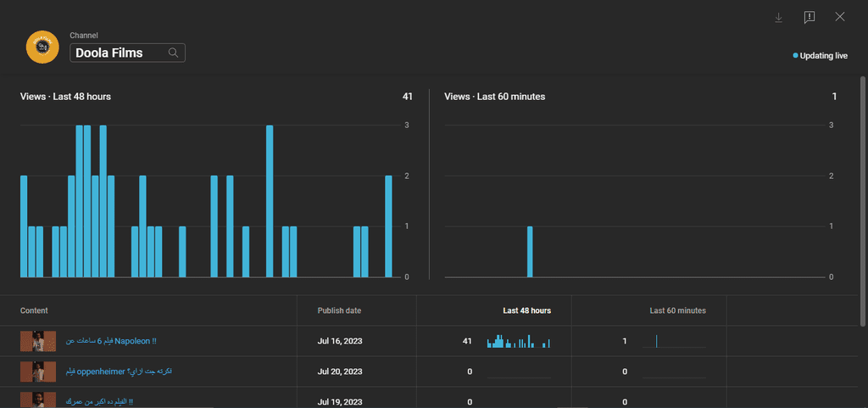
Task: Click thumbnail of Jul 19, 2023 video
Action: coord(38,400)
